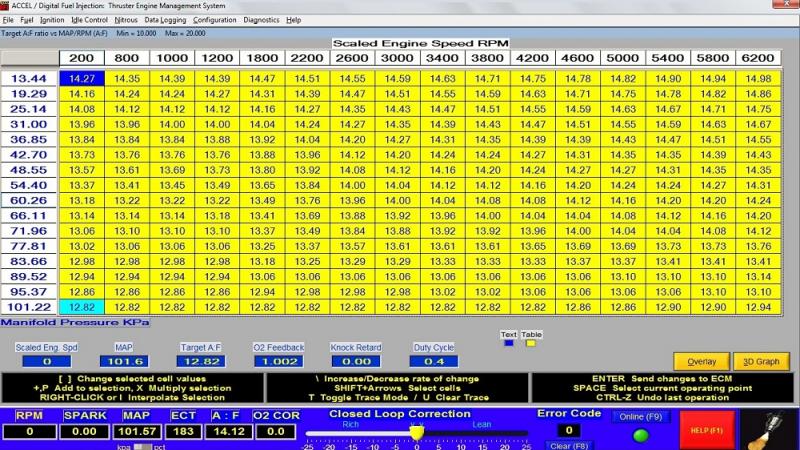Click the Online (F9) button
The image size is (800, 450).
coord(640,416)
